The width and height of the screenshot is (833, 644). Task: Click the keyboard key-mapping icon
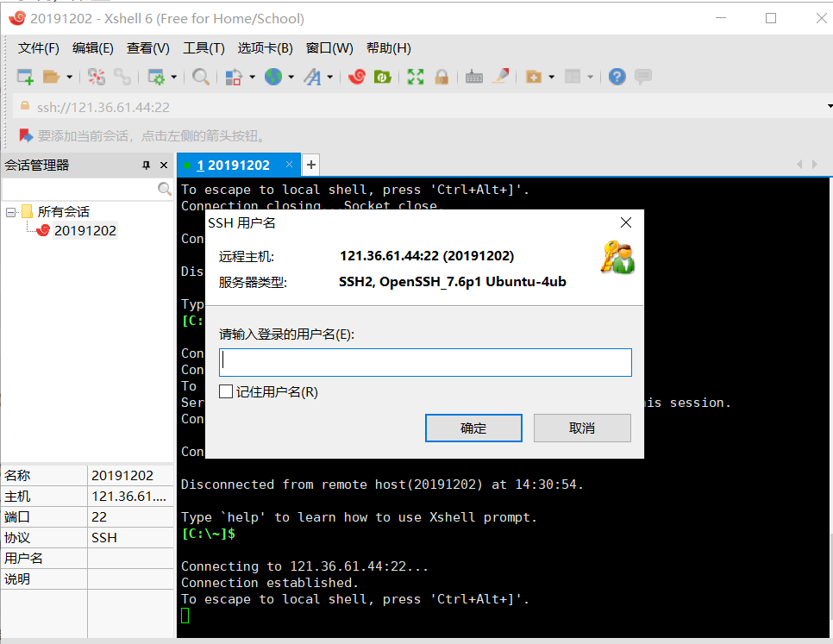click(x=474, y=77)
